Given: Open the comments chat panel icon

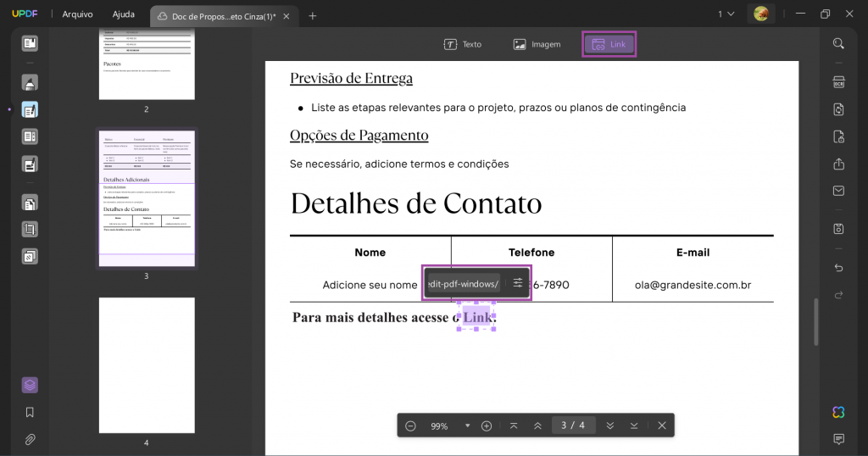Looking at the screenshot, I should (x=838, y=439).
